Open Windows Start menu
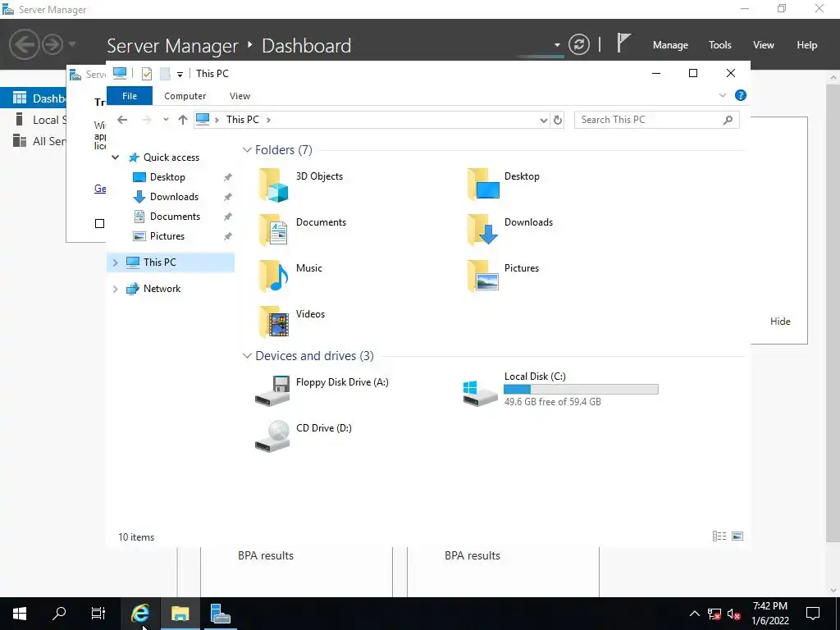 [x=20, y=614]
